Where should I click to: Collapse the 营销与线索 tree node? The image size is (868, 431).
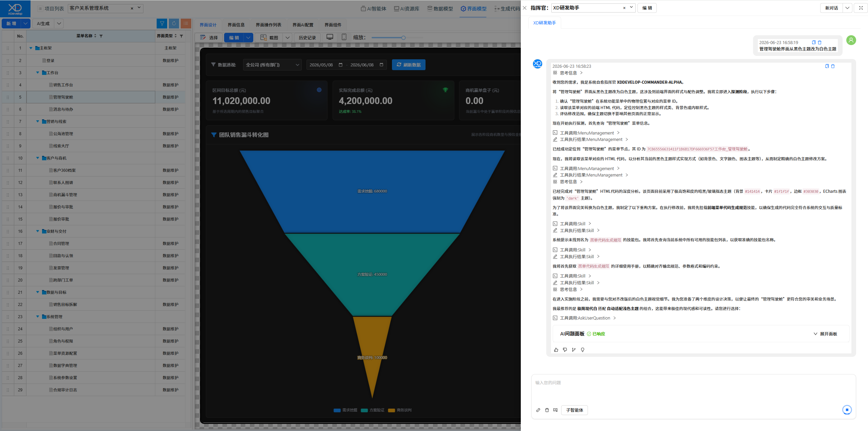pyautogui.click(x=38, y=121)
